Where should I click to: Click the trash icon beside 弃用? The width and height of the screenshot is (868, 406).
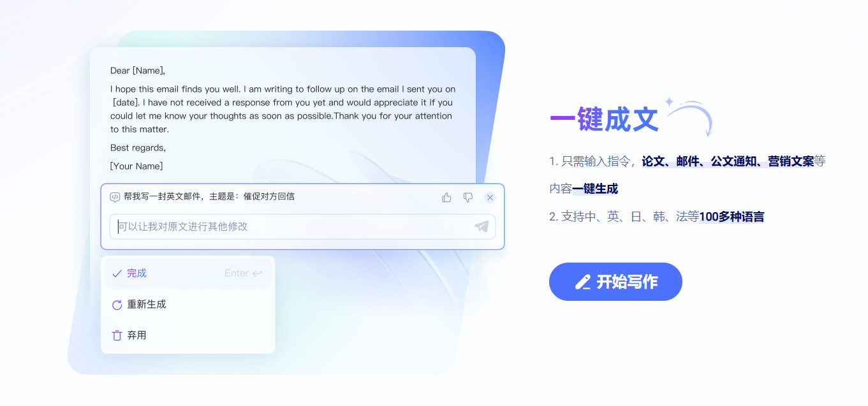pyautogui.click(x=117, y=335)
